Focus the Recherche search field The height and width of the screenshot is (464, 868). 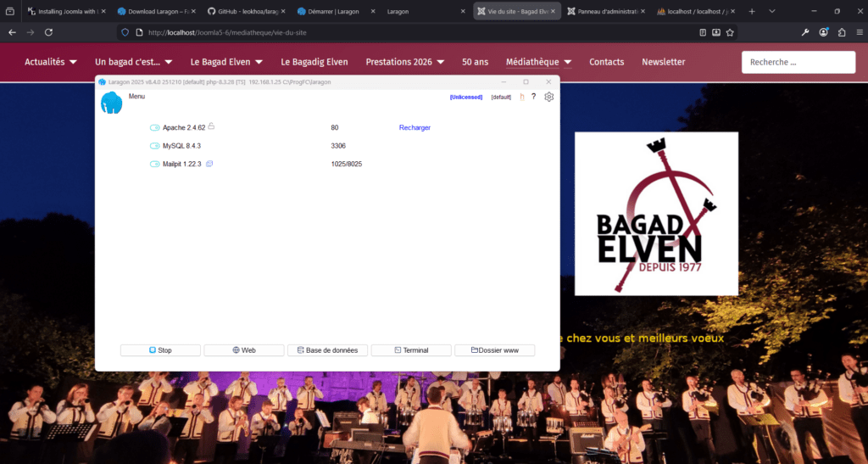[x=798, y=62]
